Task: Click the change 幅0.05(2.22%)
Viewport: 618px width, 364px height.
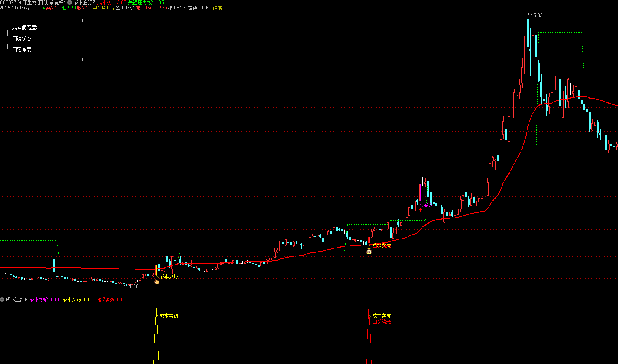Action: tap(151, 8)
